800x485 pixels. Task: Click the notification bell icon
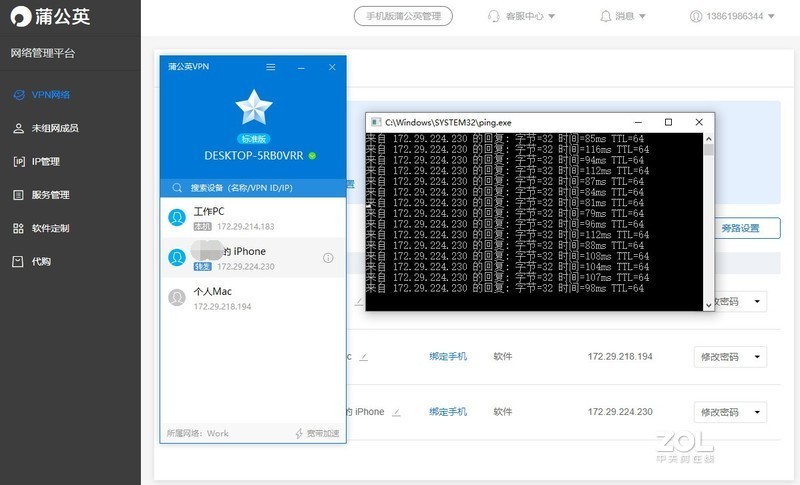click(x=605, y=16)
